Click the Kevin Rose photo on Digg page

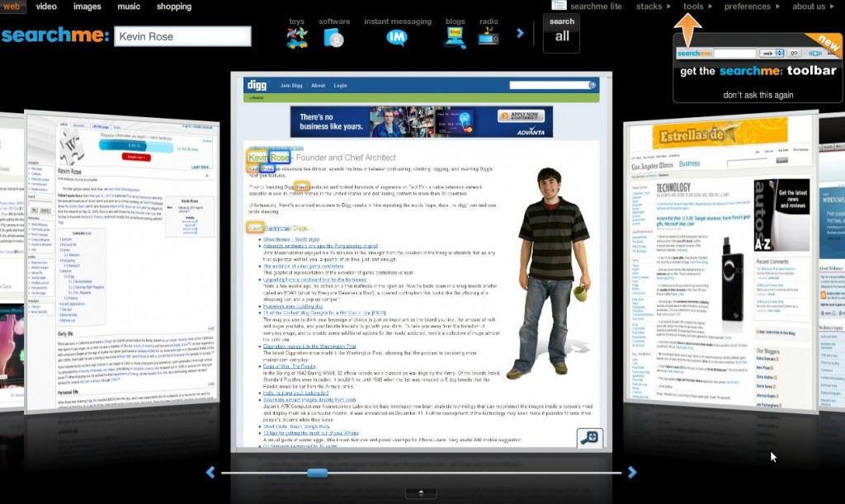(549, 272)
